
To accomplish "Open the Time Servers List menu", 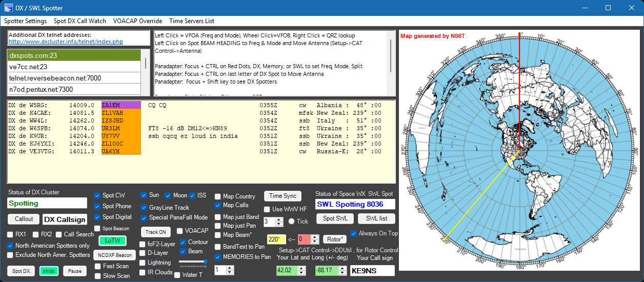I will click(192, 21).
